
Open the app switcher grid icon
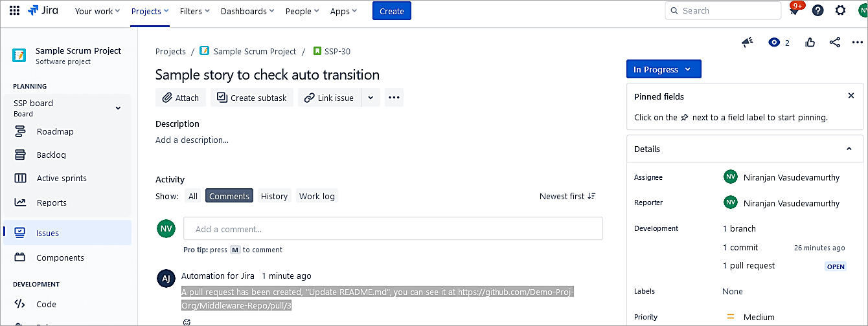point(14,11)
